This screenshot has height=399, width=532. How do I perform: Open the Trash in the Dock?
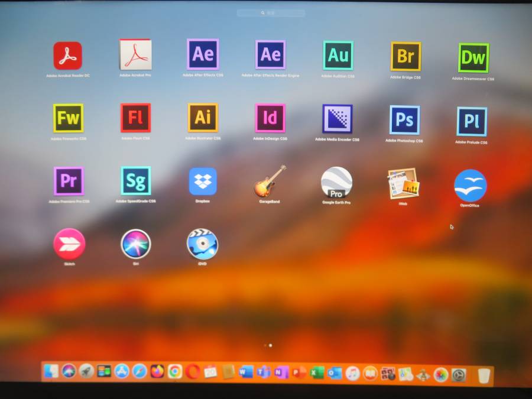(484, 376)
